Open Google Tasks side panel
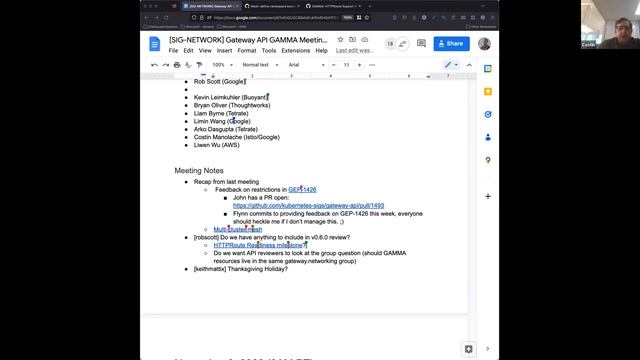 [488, 114]
